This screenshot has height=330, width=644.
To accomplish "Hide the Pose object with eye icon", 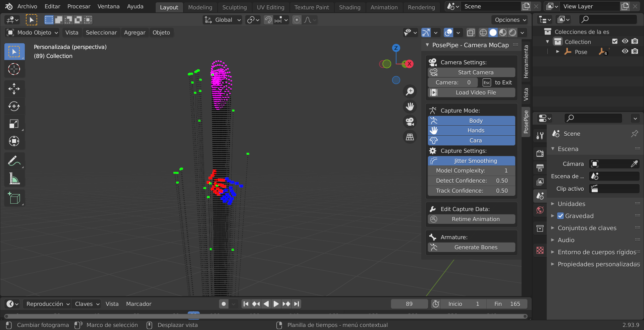I will tap(625, 51).
